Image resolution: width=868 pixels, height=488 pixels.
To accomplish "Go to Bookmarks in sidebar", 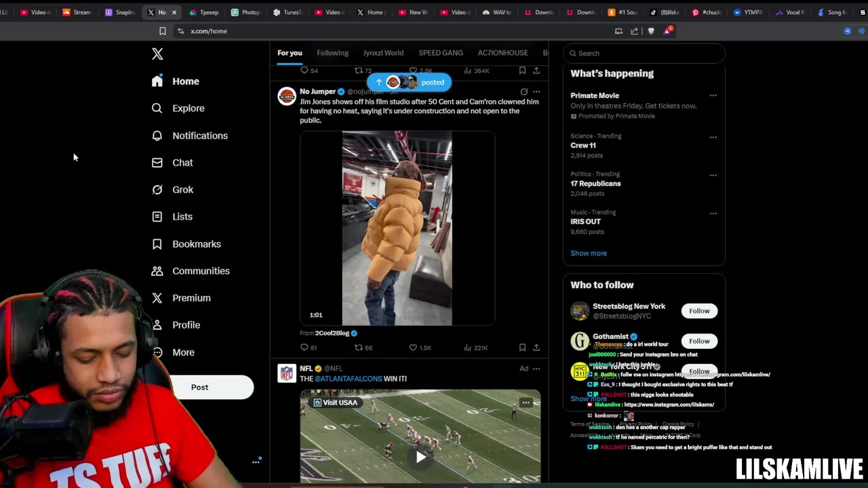I will 186,244.
